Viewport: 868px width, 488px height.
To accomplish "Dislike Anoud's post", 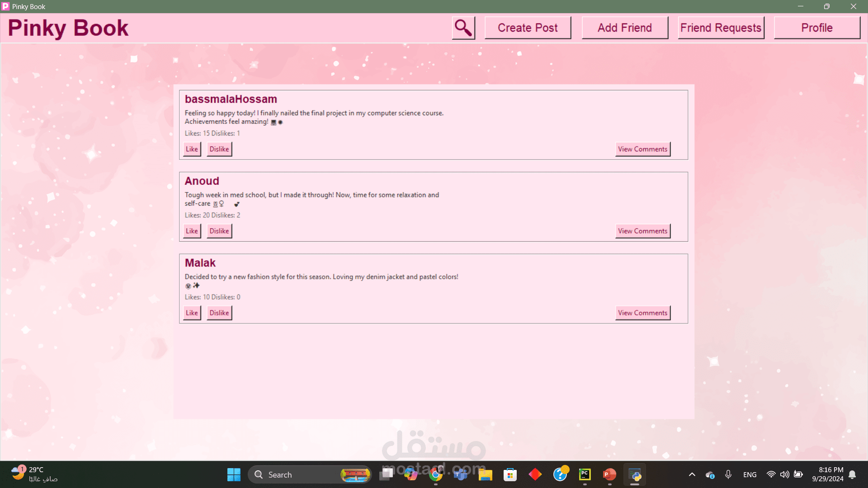I will [x=219, y=231].
